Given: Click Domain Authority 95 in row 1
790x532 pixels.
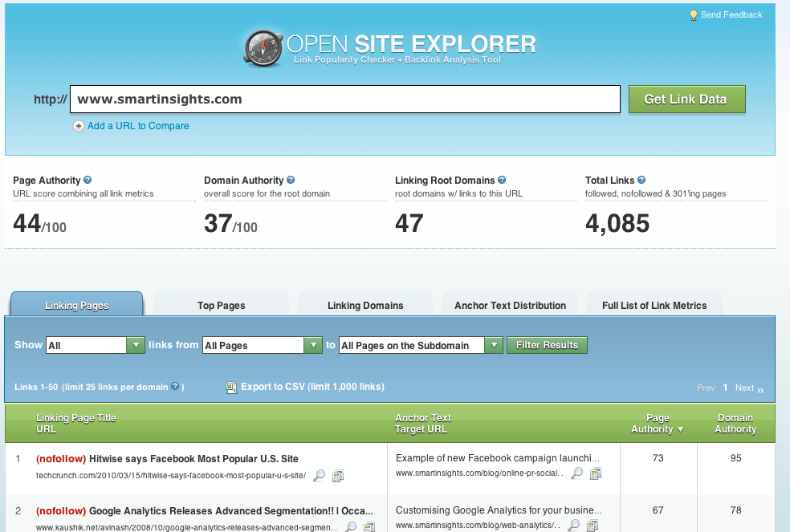Looking at the screenshot, I should point(735,458).
